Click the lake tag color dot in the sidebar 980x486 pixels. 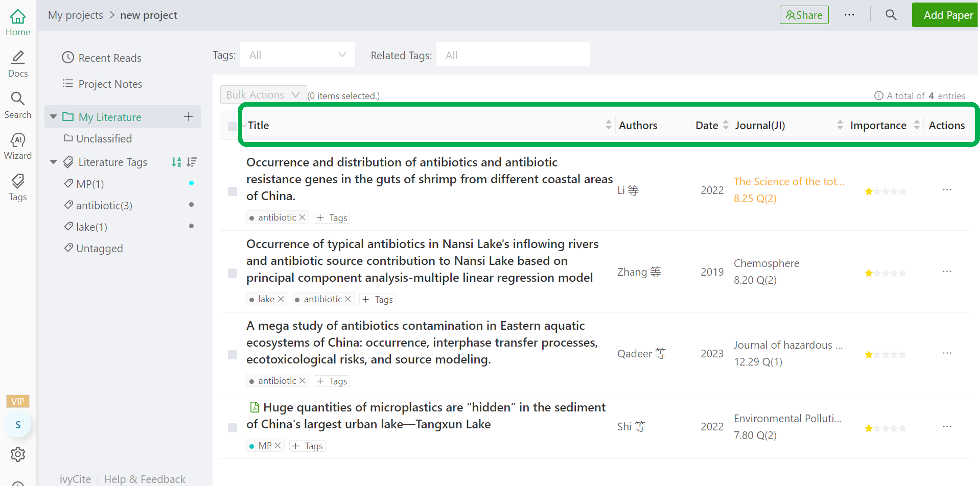[x=191, y=226]
